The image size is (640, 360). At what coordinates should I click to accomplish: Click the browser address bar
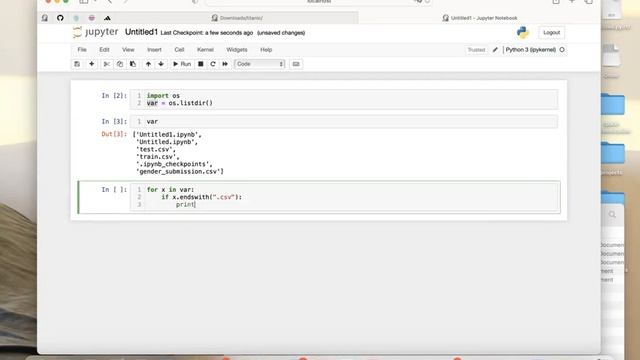coord(318,2)
